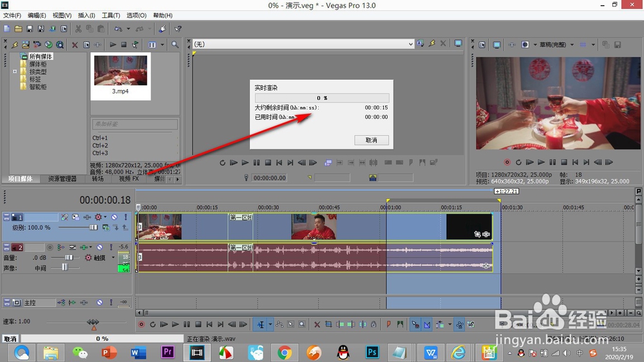Open audio track FX on track 2
The height and width of the screenshot is (362, 644).
[x=84, y=247]
